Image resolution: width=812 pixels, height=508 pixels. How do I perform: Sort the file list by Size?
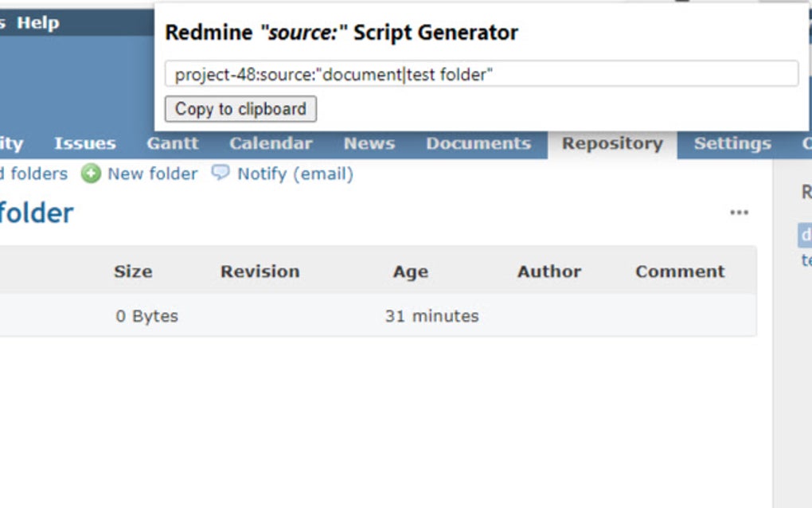click(x=133, y=272)
